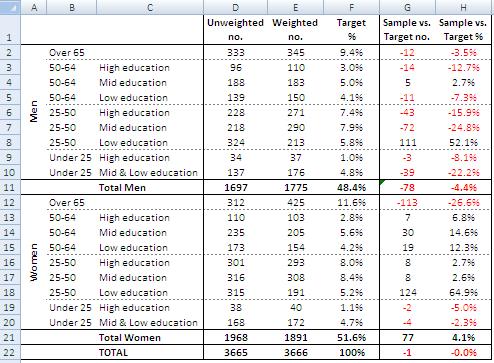Click cell with value 111
494x363 pixels.
click(407, 142)
